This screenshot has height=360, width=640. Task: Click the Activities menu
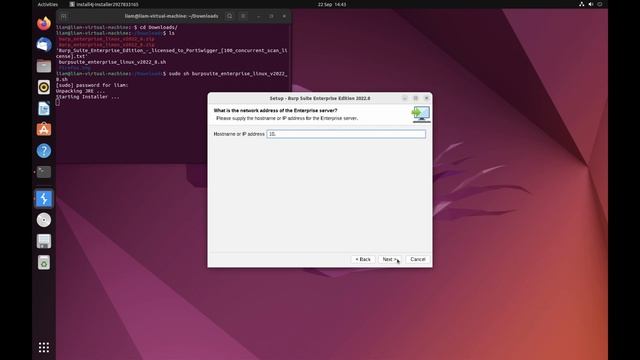point(48,4)
